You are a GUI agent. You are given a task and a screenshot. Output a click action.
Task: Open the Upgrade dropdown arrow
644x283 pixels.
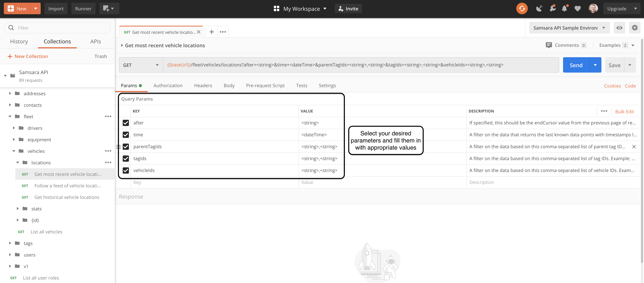636,8
